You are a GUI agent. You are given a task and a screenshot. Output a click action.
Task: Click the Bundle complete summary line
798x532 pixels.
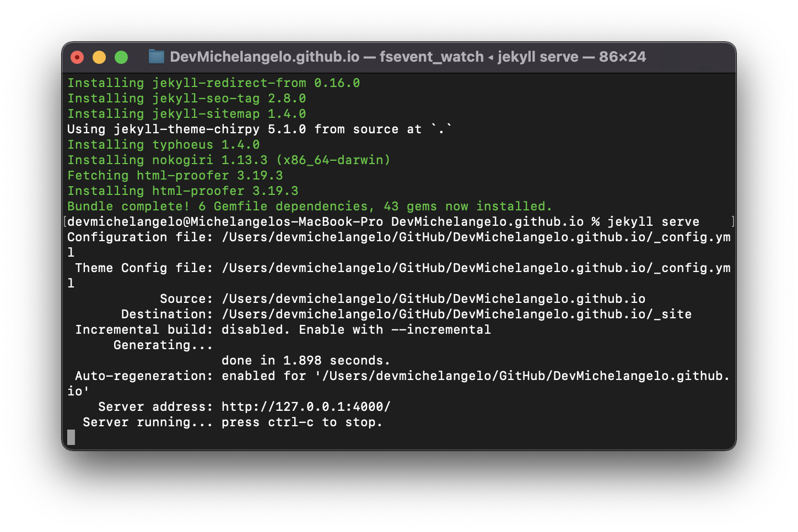pyautogui.click(x=309, y=206)
